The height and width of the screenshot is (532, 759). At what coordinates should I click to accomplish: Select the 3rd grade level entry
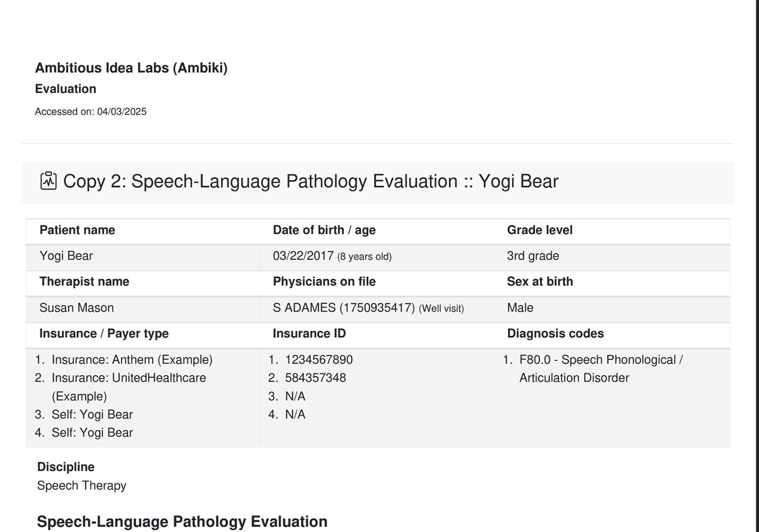532,256
